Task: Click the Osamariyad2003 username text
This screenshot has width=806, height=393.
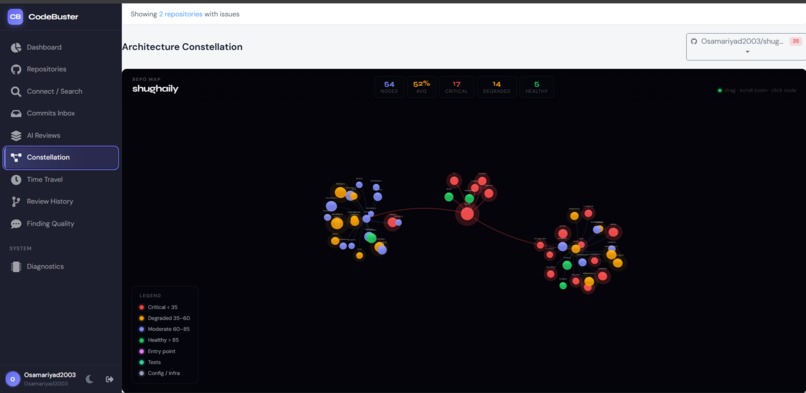Action: click(50, 375)
